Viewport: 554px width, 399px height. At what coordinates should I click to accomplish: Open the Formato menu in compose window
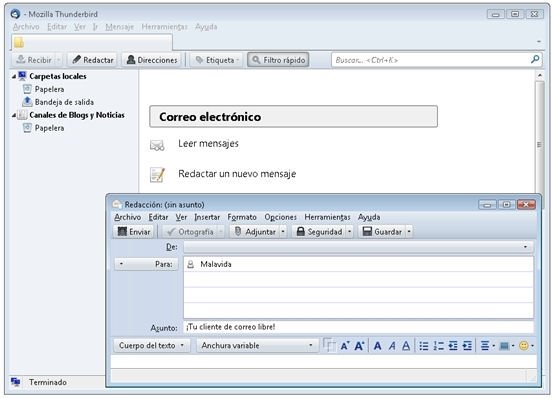coord(242,217)
